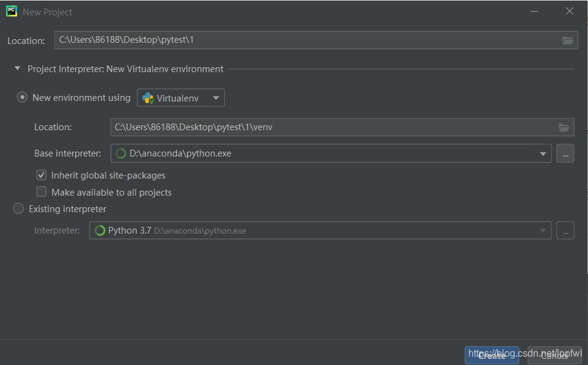Click the Virtualenv python icon in the dropdown
Screen dimensions: 588x365
point(148,98)
